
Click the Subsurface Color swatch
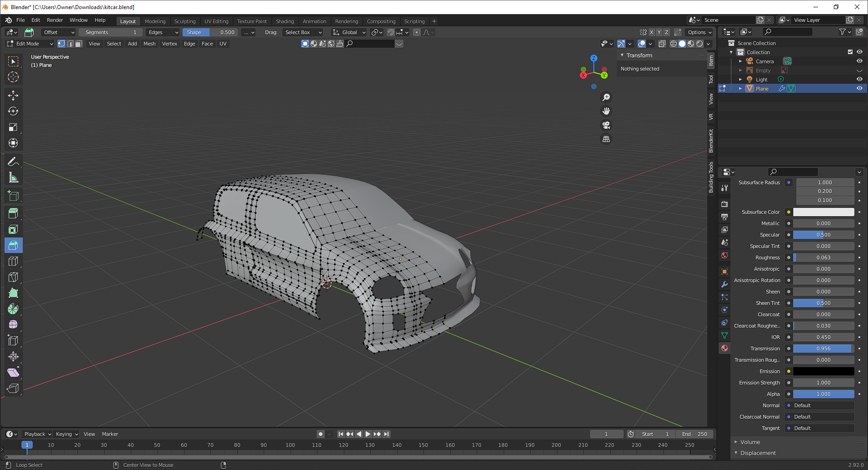pos(823,212)
